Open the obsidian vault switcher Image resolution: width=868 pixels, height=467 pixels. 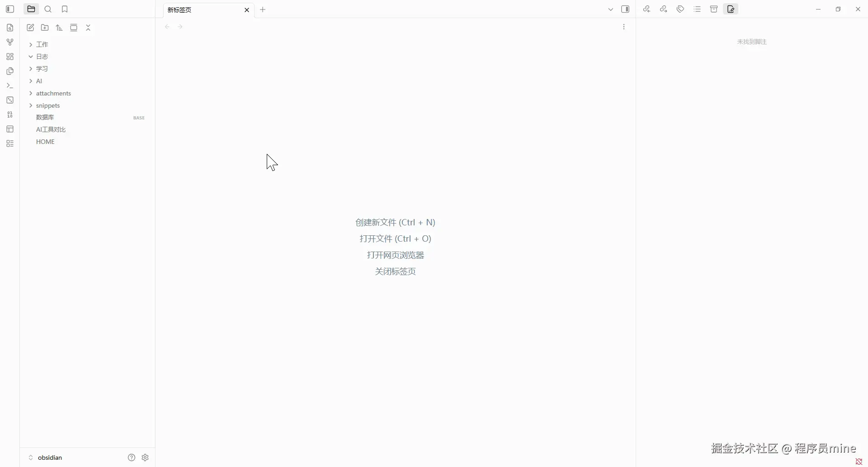(45, 457)
